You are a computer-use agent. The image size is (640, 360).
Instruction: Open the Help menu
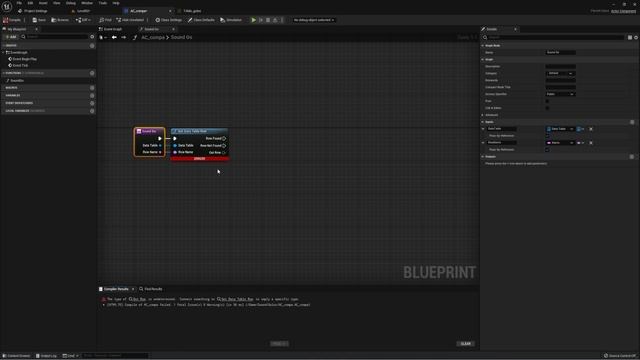(x=116, y=3)
